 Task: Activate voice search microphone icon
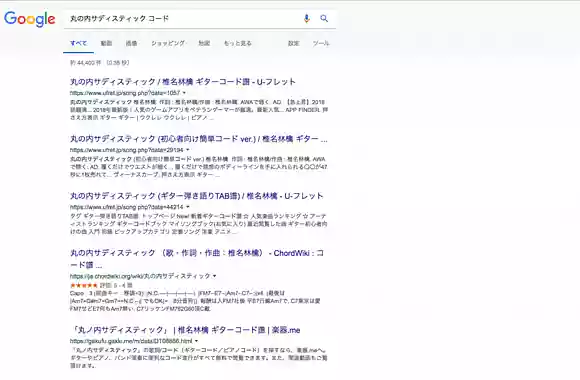[306, 18]
